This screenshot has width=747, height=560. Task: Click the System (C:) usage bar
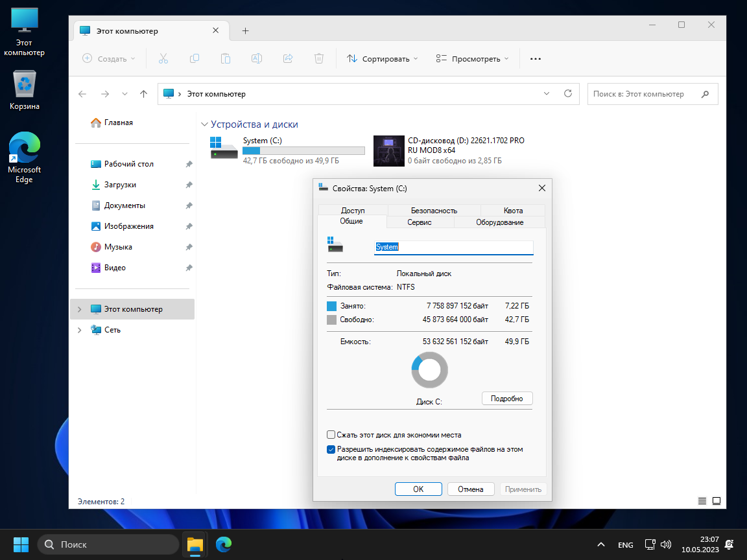tap(303, 150)
